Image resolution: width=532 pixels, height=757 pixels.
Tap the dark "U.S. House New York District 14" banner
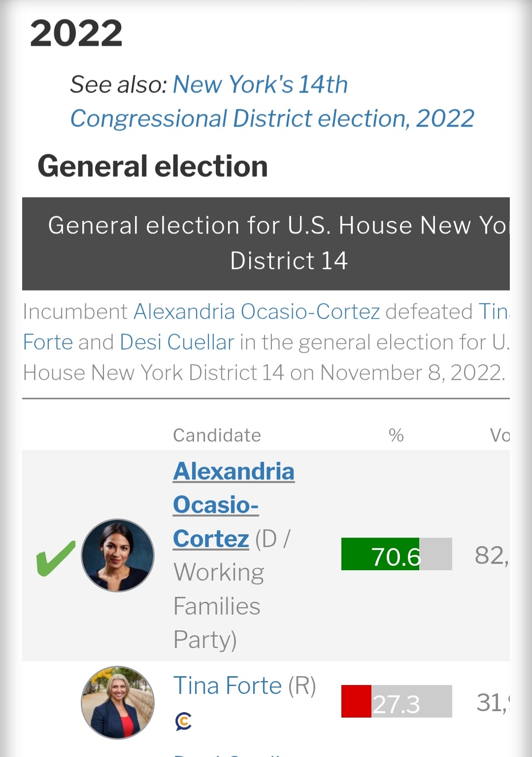click(266, 243)
